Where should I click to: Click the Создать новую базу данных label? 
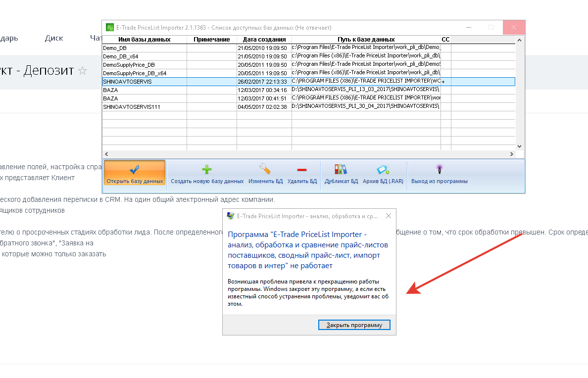coord(207,181)
